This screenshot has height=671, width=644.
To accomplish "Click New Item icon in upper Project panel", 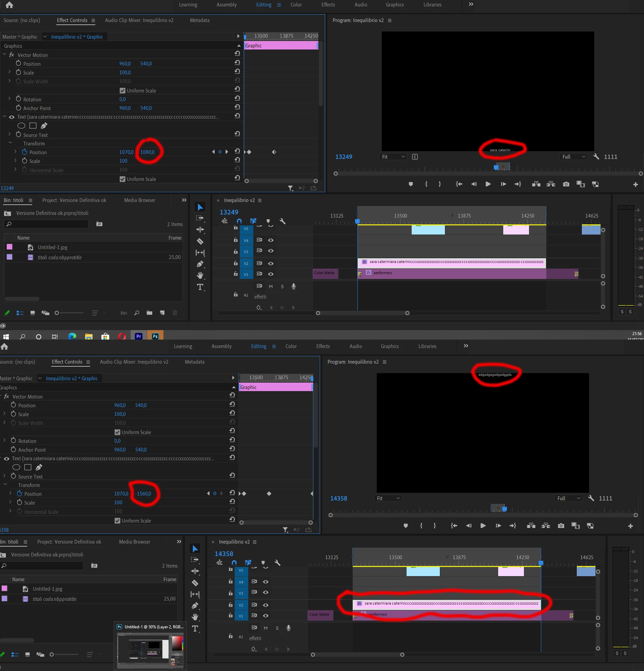I will coord(162,312).
